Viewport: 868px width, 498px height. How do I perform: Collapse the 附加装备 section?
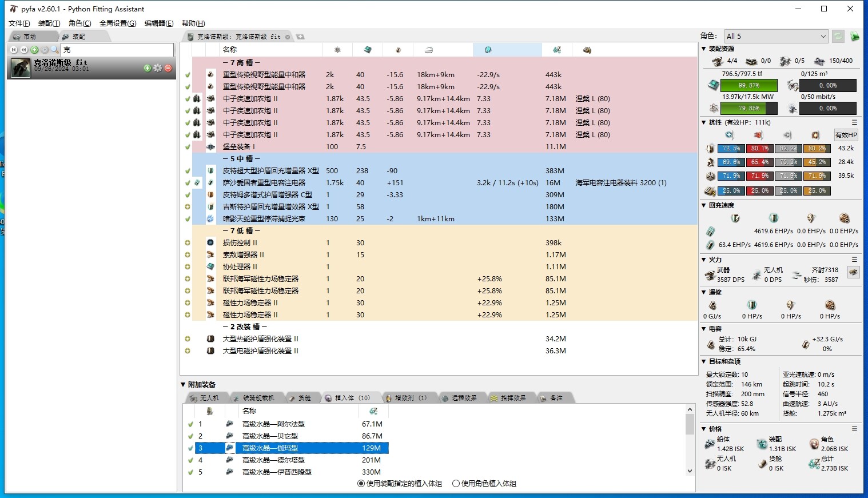click(x=184, y=385)
